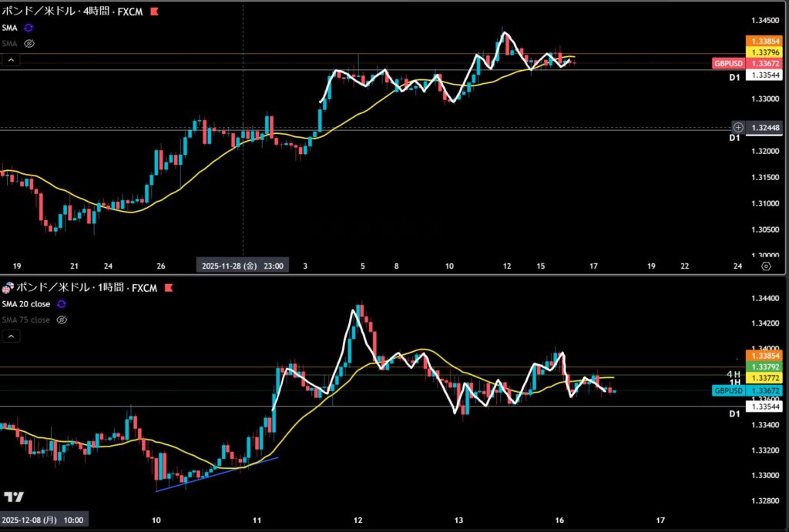Click the plus icon at price 1.32448

click(738, 127)
